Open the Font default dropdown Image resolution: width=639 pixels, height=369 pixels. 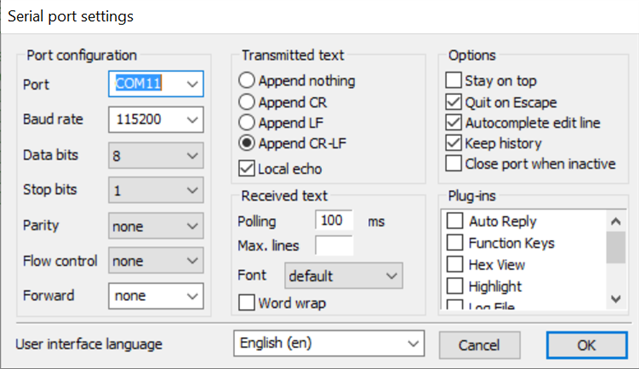point(344,276)
